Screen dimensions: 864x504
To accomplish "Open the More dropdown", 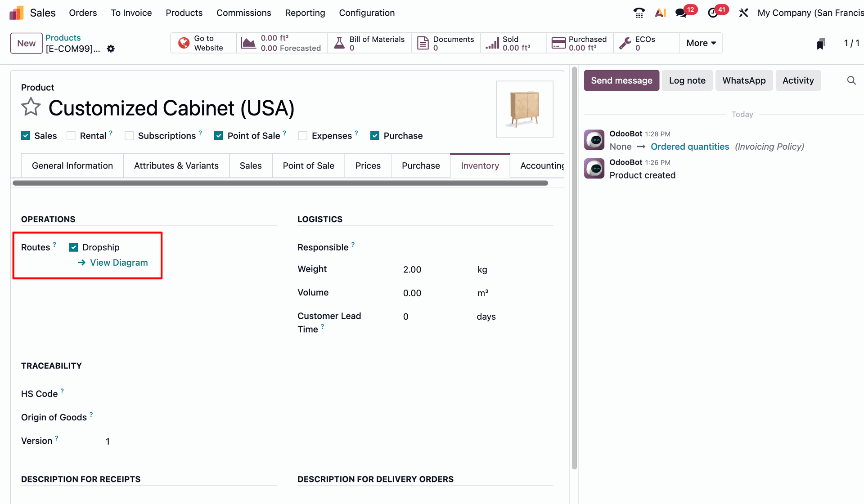I will [700, 43].
